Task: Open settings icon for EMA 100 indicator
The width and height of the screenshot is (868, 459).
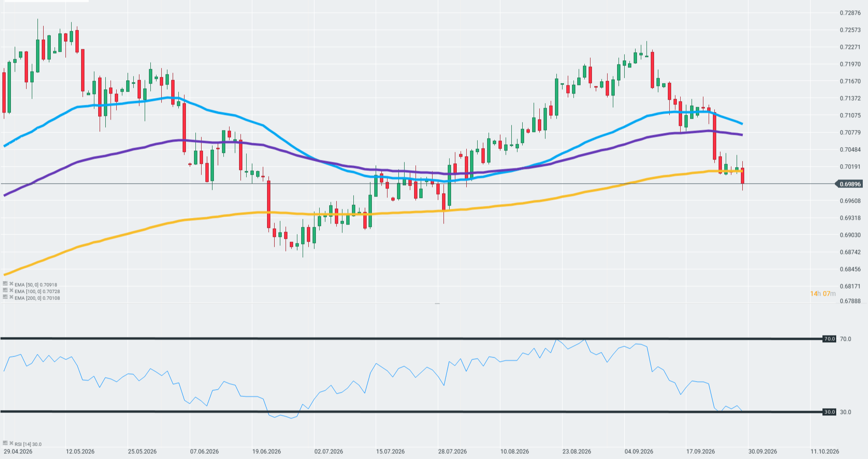Action: click(x=5, y=290)
